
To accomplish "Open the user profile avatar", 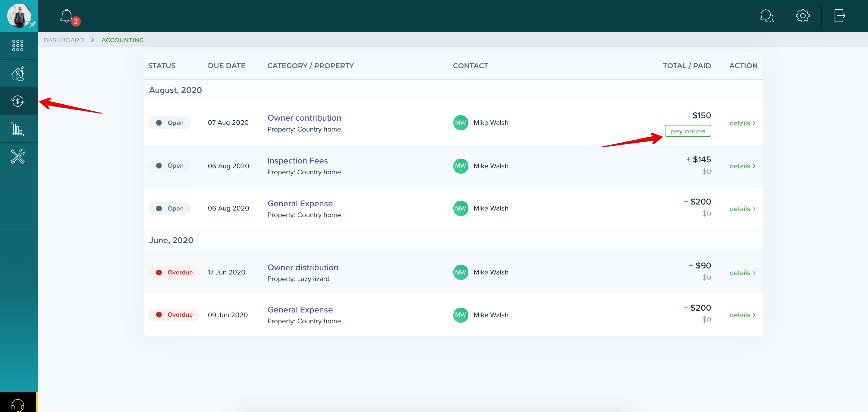I will 19,15.
